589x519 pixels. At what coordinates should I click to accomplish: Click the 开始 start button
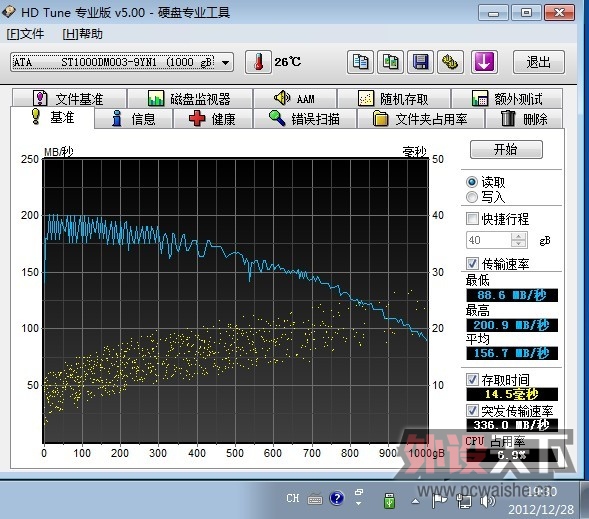tap(506, 149)
